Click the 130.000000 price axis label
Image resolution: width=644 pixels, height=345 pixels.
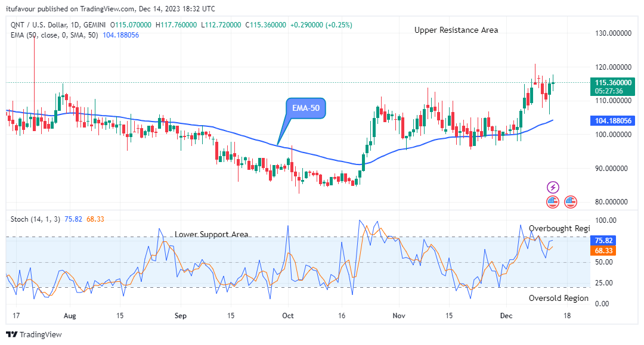[x=613, y=33]
